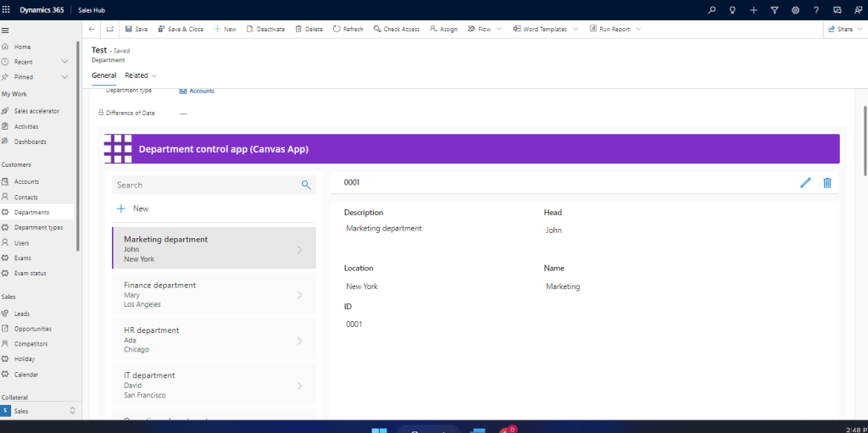Viewport: 868px width, 433px height.
Task: Click New with plus sign in canvas app
Action: pyautogui.click(x=133, y=208)
